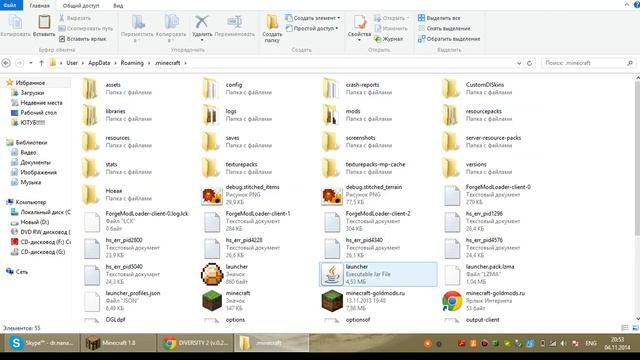Screen dimensions: 640x360
Task: Switch to the Вид tab
Action: (x=118, y=6)
